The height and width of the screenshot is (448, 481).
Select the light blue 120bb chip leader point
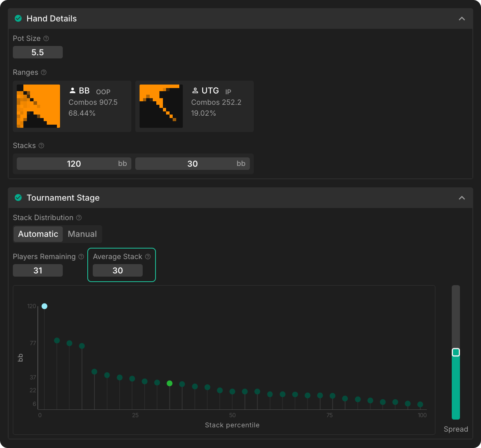(44, 306)
